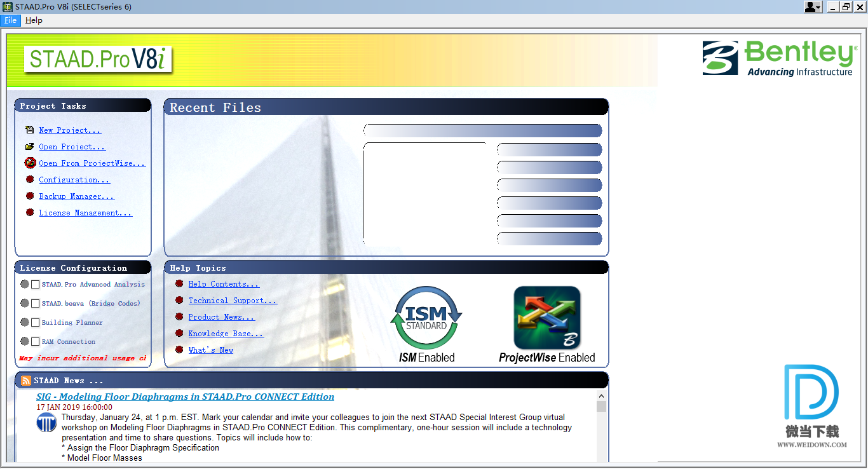This screenshot has height=469, width=868.
Task: Open the Knowledge Base link
Action: (226, 334)
